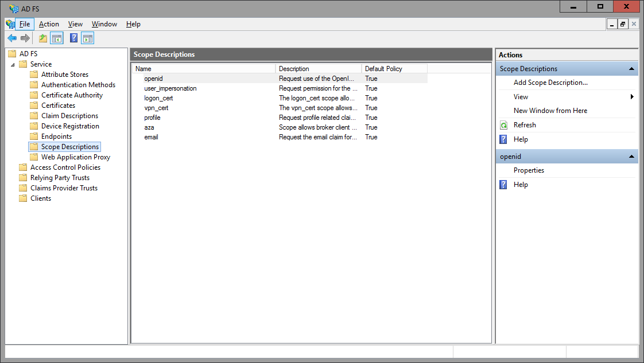Open the Action menu
Viewport: 644px width, 363px height.
click(x=49, y=24)
